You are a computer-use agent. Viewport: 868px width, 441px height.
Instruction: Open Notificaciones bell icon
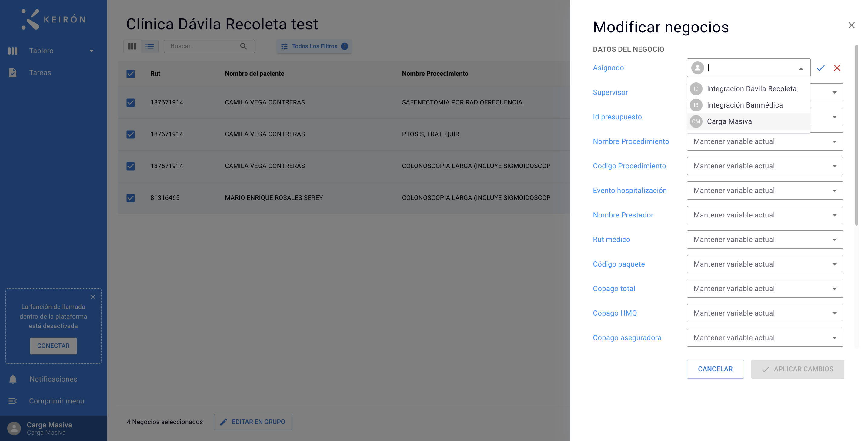coord(13,379)
